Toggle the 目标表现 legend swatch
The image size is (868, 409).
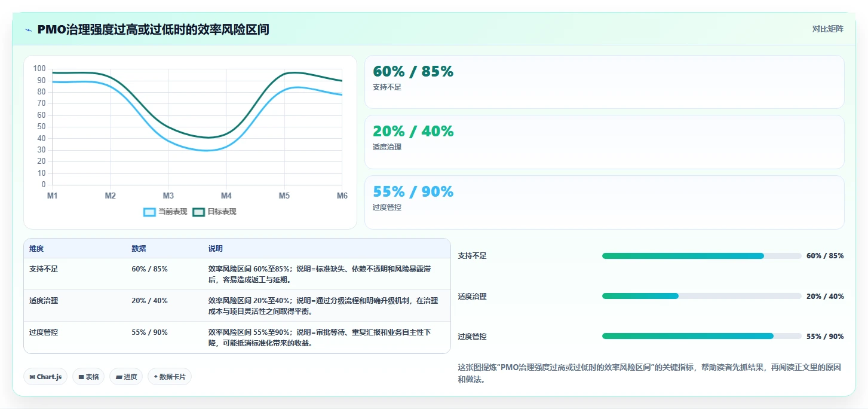tap(198, 212)
